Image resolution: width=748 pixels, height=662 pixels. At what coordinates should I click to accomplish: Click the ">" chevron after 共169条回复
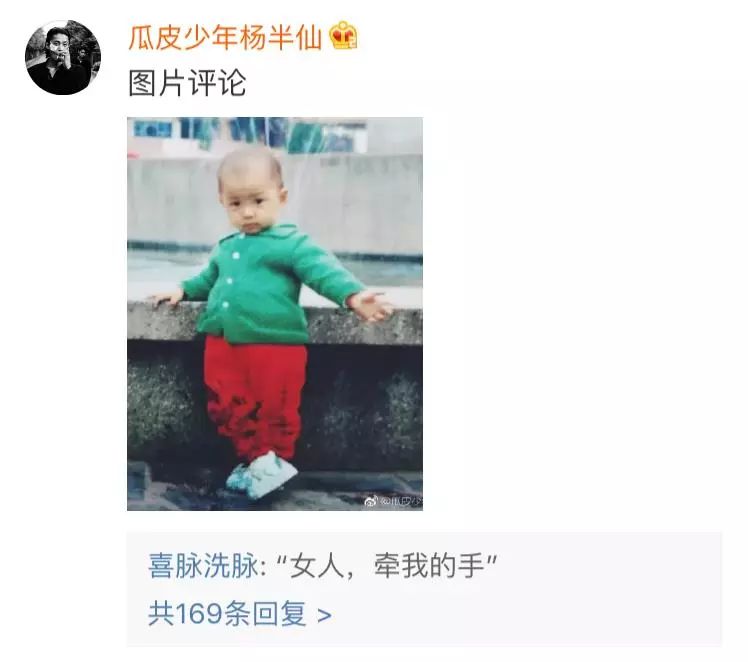(x=324, y=615)
